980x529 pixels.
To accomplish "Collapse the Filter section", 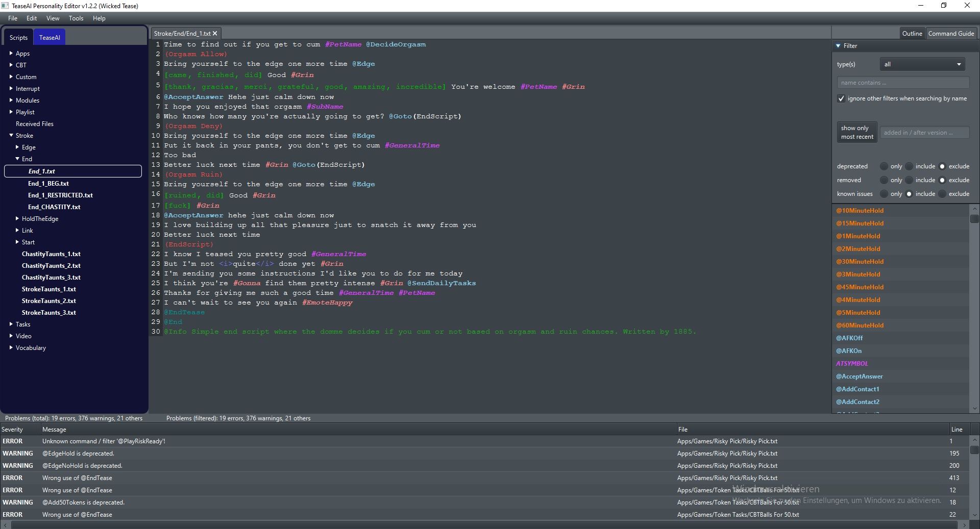I will 838,46.
